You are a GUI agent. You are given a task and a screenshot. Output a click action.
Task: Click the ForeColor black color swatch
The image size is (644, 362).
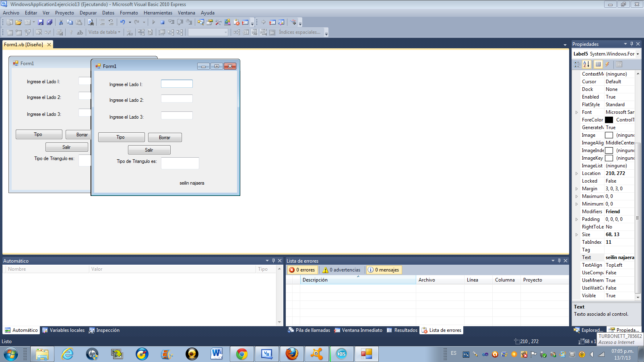pyautogui.click(x=609, y=119)
